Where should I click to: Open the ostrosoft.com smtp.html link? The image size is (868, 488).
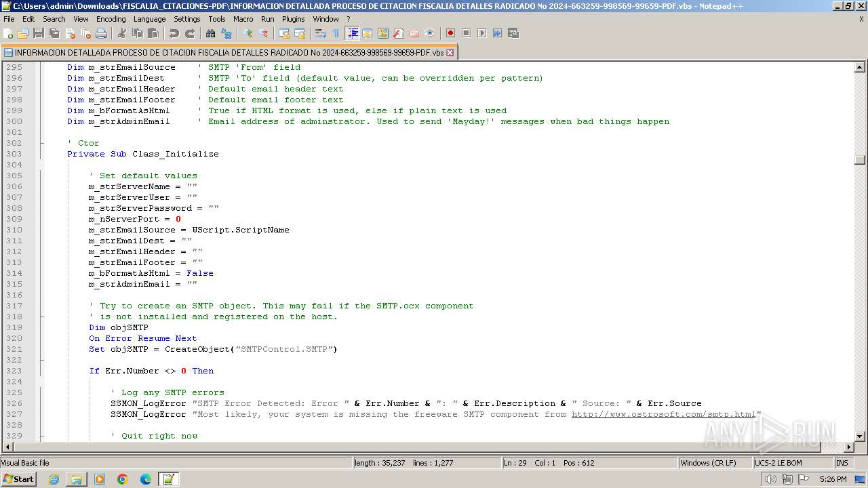[664, 414]
